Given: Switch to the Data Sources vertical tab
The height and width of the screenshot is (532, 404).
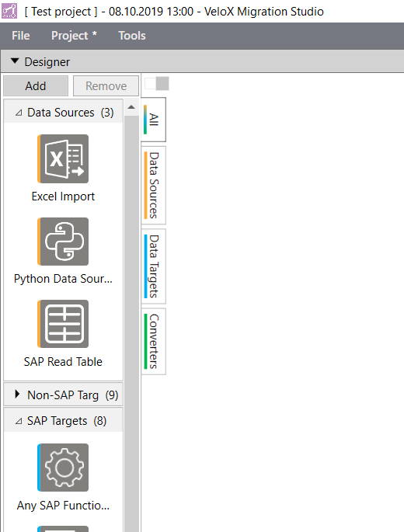Looking at the screenshot, I should coord(154,186).
